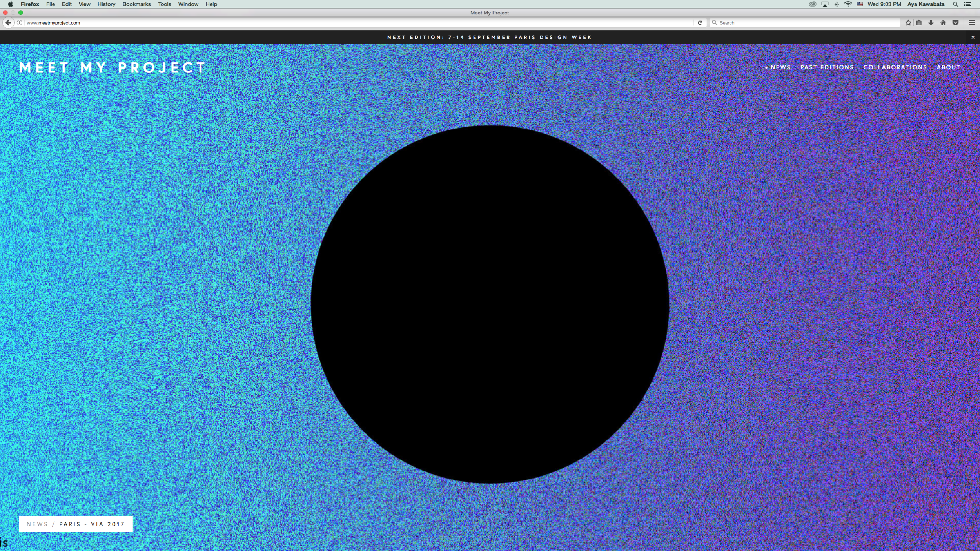Image resolution: width=980 pixels, height=551 pixels.
Task: Open the reading list clipboard icon
Action: click(x=919, y=22)
